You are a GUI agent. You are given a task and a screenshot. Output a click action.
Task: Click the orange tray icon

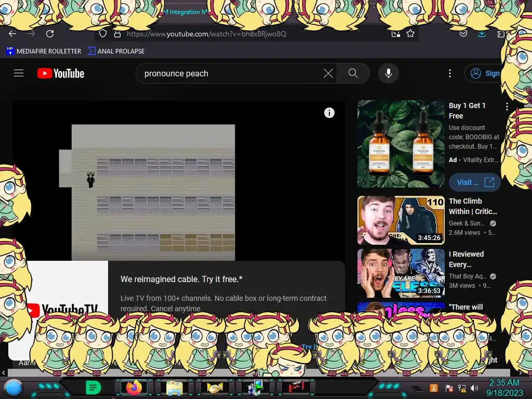click(x=434, y=388)
